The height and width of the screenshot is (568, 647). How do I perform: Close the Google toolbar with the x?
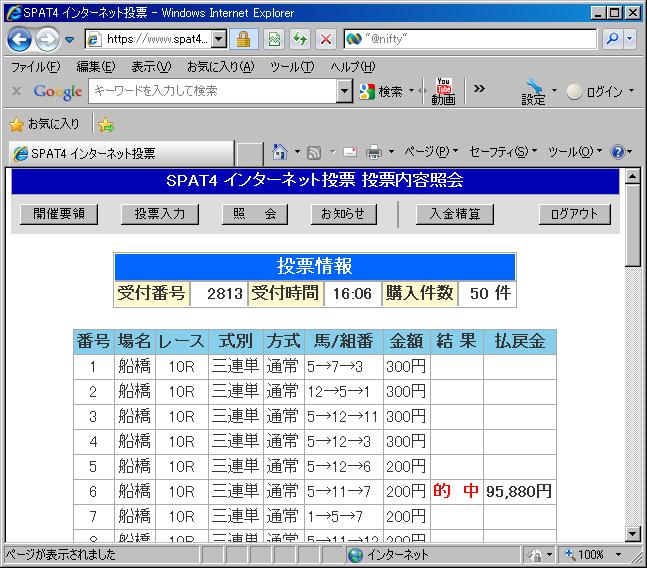(x=17, y=91)
